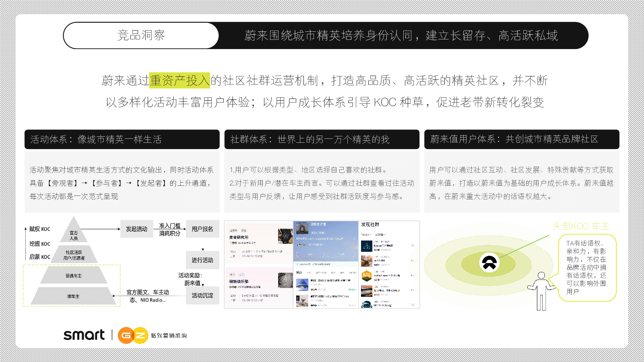Click the 发起活动 flow box

pyautogui.click(x=137, y=229)
